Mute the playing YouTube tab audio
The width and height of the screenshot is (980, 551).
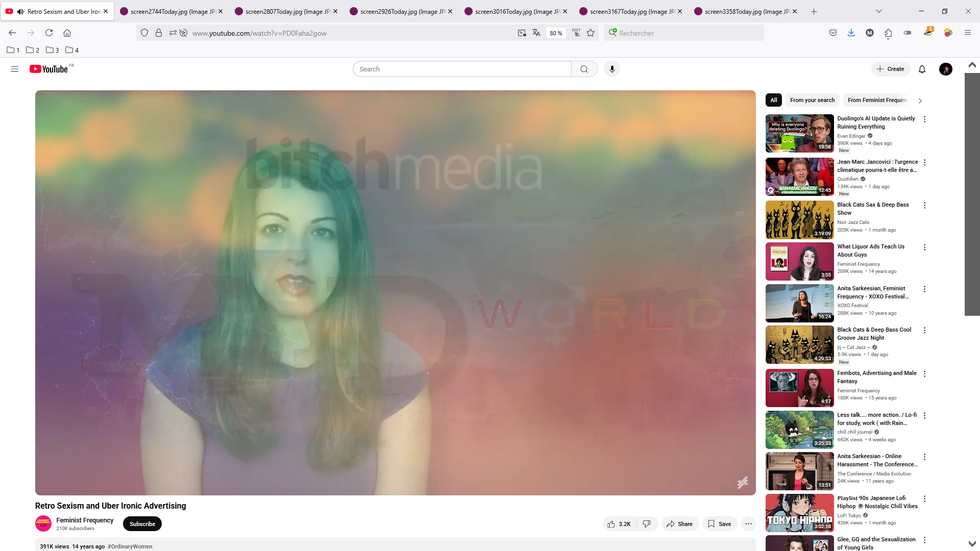[x=20, y=11]
